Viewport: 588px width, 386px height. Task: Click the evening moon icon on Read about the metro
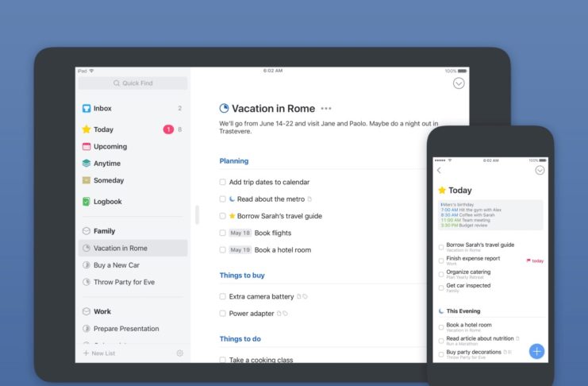pos(233,199)
